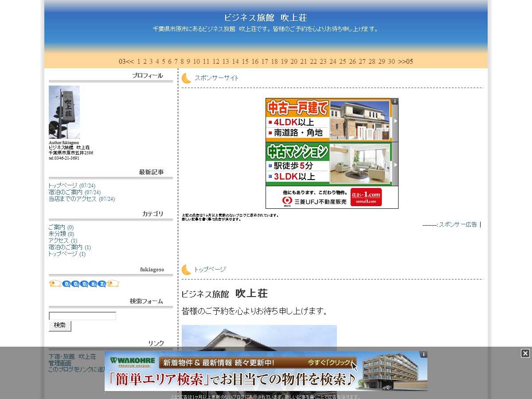Select day 27 in the calendar row
The height and width of the screenshot is (399, 532).
point(362,62)
